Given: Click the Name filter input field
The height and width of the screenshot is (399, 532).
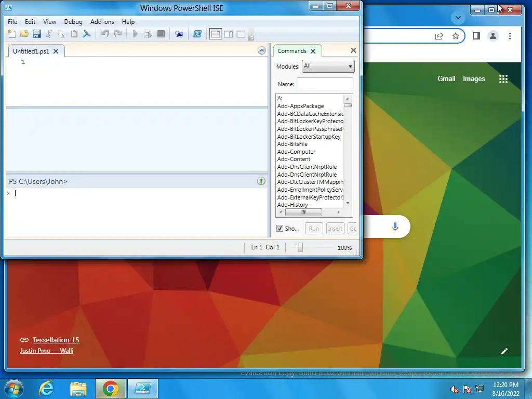Looking at the screenshot, I should 325,84.
